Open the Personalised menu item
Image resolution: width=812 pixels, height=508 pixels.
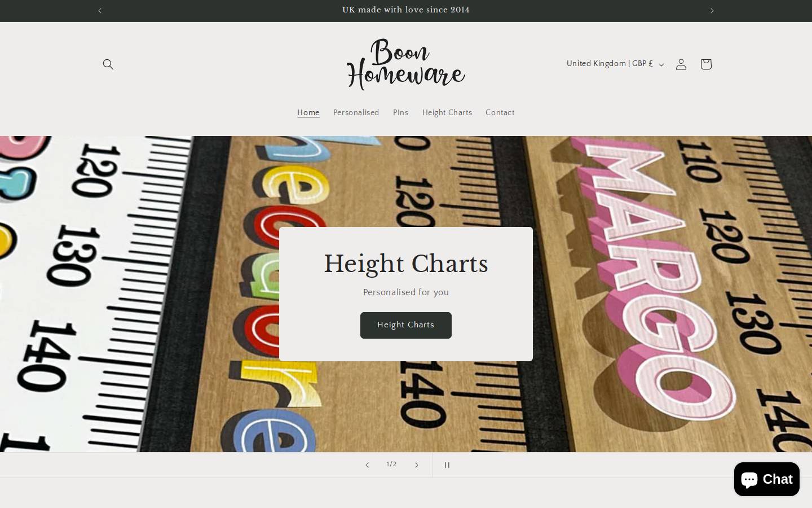point(356,113)
